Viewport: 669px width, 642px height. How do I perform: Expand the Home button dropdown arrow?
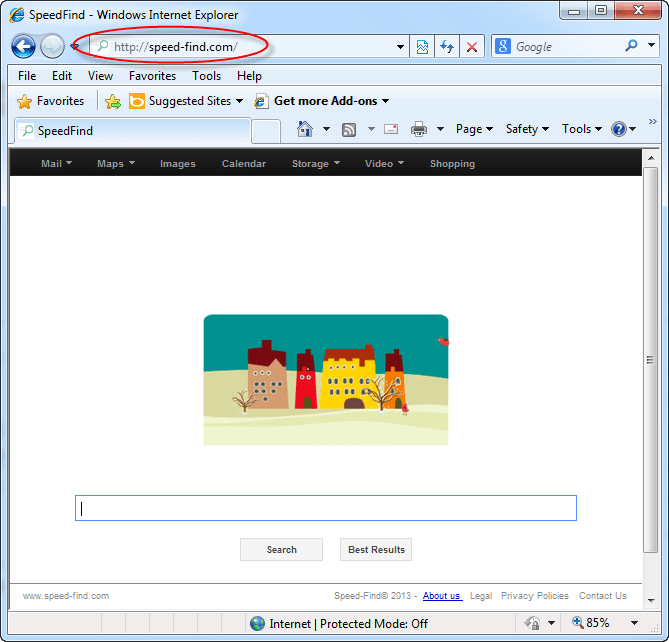pos(326,129)
